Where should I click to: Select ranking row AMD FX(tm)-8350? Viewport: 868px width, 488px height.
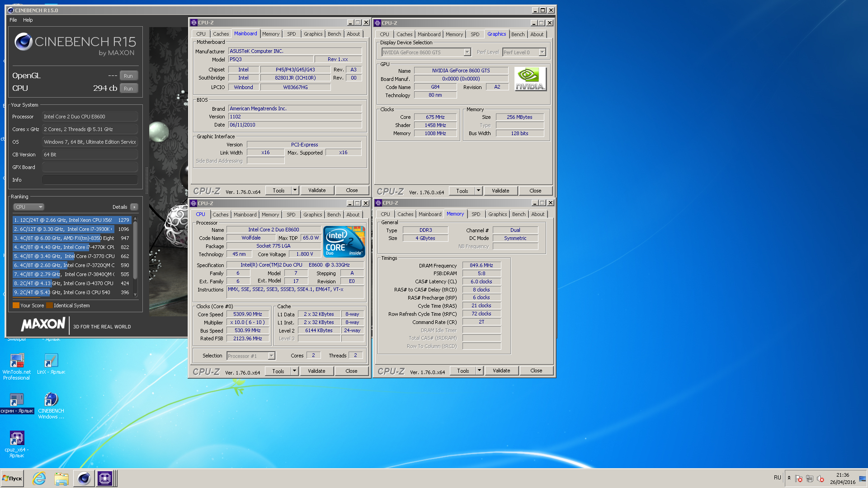click(73, 238)
